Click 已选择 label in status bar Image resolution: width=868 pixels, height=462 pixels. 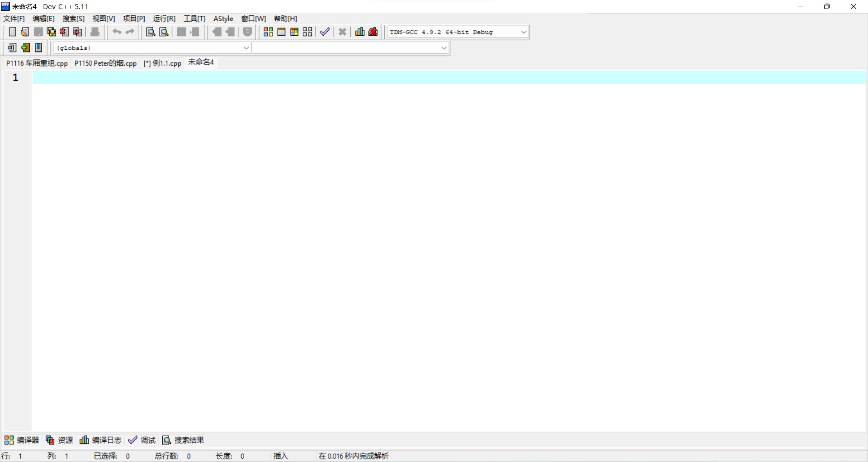[x=105, y=456]
